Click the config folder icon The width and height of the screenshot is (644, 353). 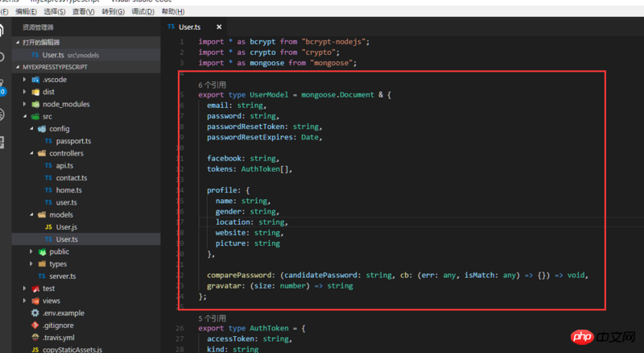click(42, 129)
